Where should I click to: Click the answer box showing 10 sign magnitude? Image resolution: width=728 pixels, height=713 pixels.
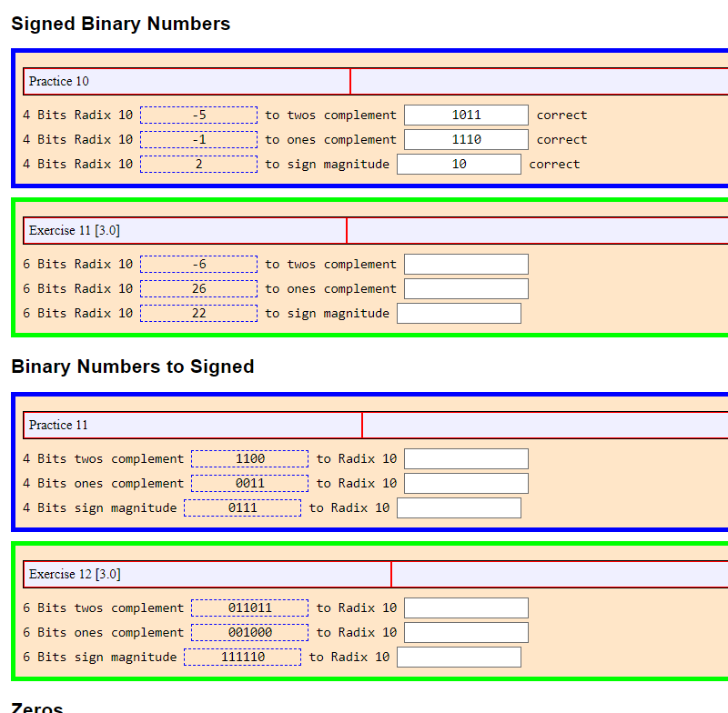(x=459, y=164)
